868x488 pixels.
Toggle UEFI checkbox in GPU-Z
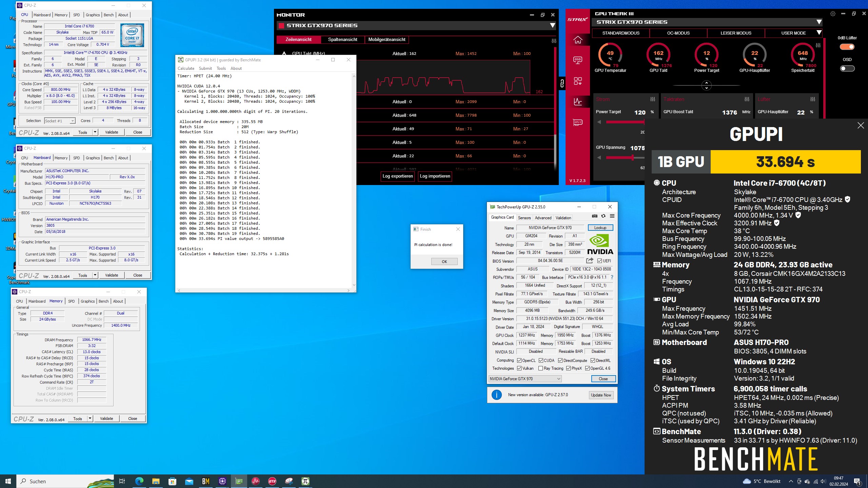point(599,261)
